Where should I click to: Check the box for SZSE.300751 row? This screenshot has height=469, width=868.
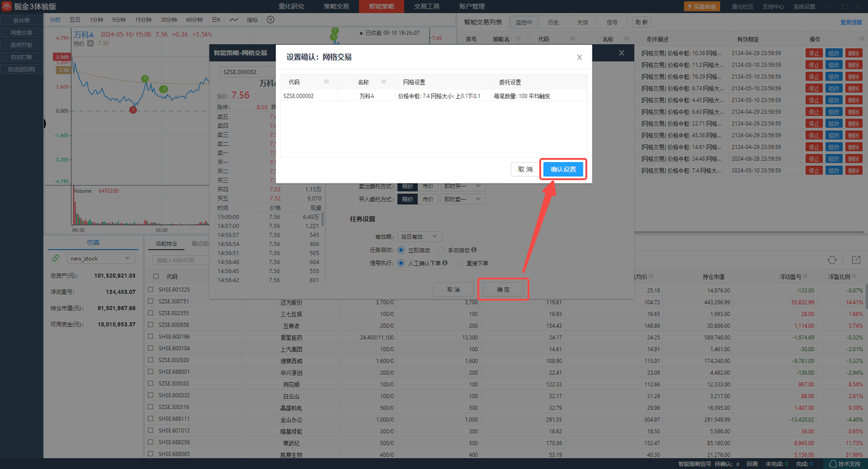point(151,302)
